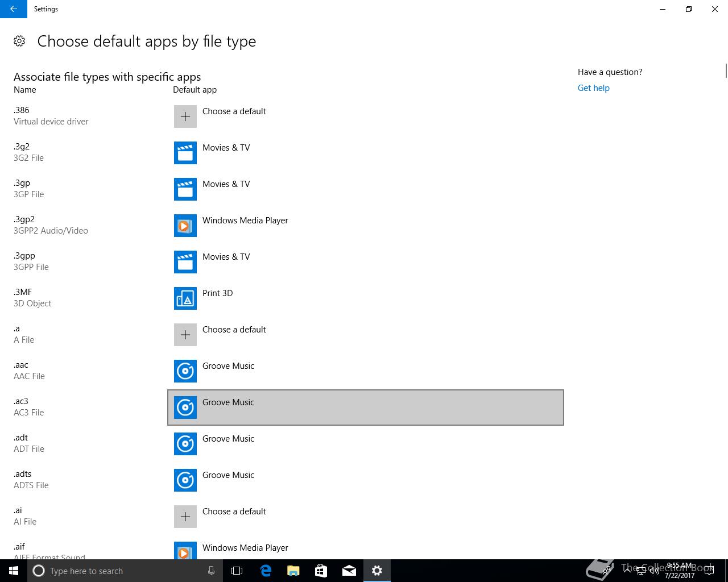Select the '3GPP2 Audio/Video' description
This screenshot has width=728, height=582.
tap(51, 231)
